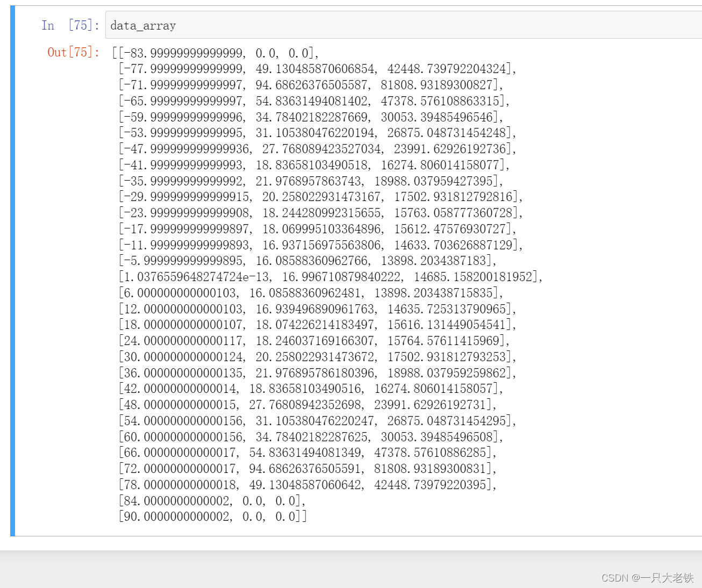Viewport: 702px width, 588px height.
Task: Select the row starting with -65.99999999999997
Action: click(x=314, y=101)
